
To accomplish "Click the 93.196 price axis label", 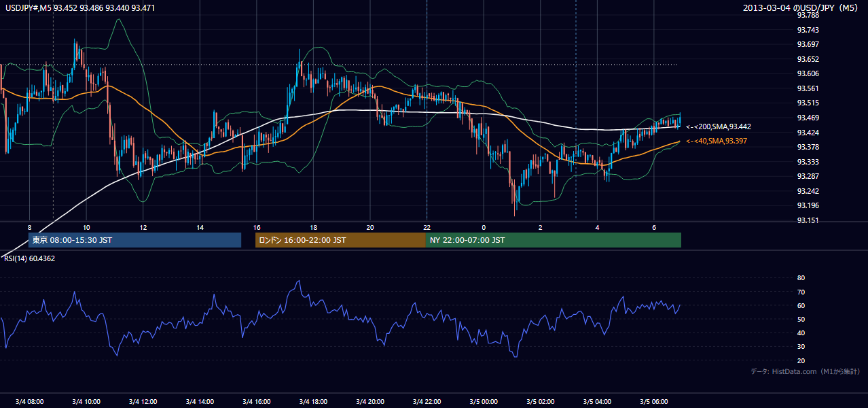I will 808,205.
